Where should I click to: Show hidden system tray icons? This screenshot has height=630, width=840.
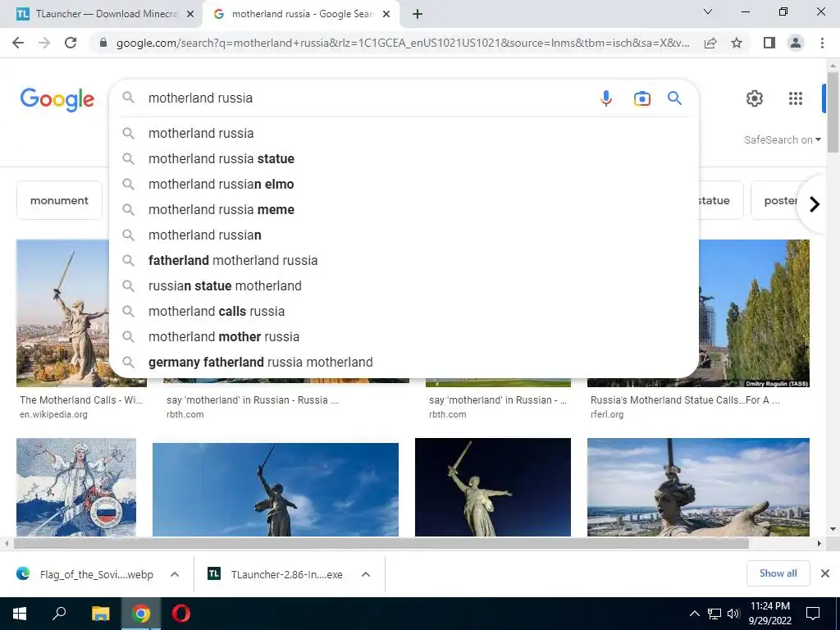(694, 614)
